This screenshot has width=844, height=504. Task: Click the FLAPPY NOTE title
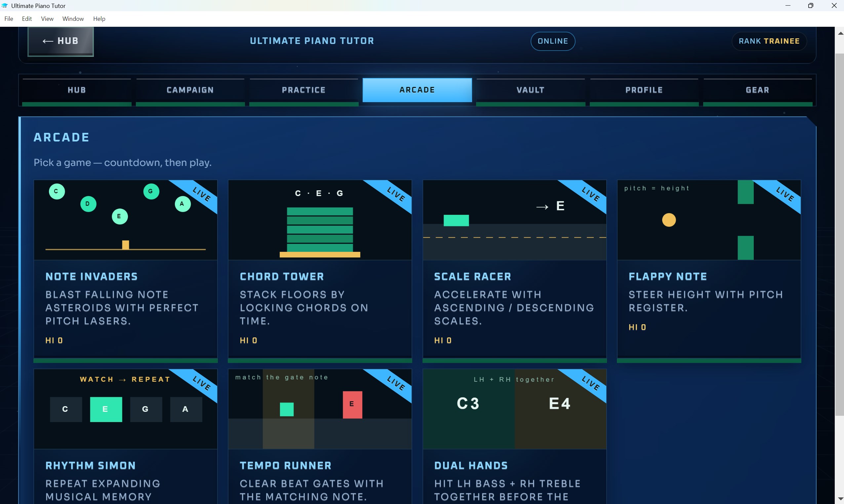point(668,276)
